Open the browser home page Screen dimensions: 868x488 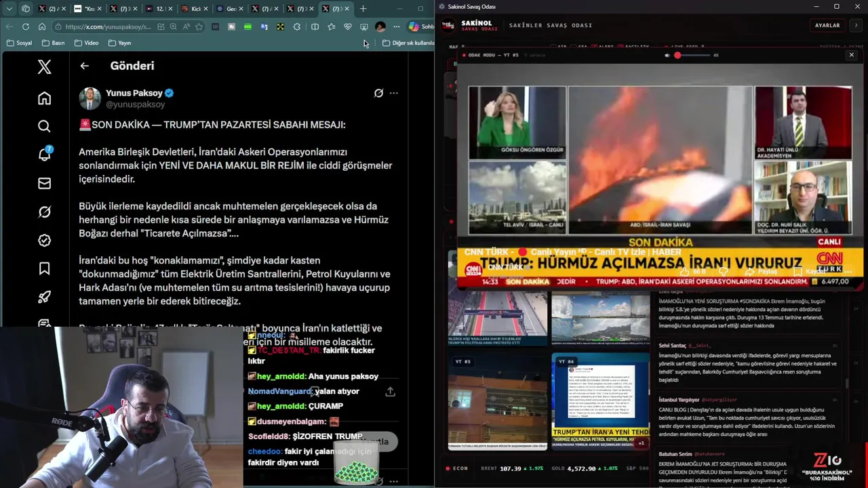click(42, 26)
